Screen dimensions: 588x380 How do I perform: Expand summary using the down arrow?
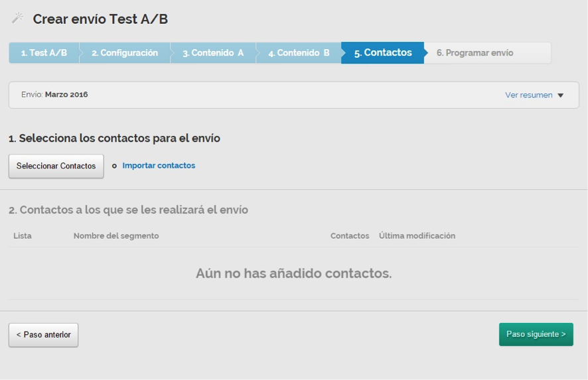561,95
